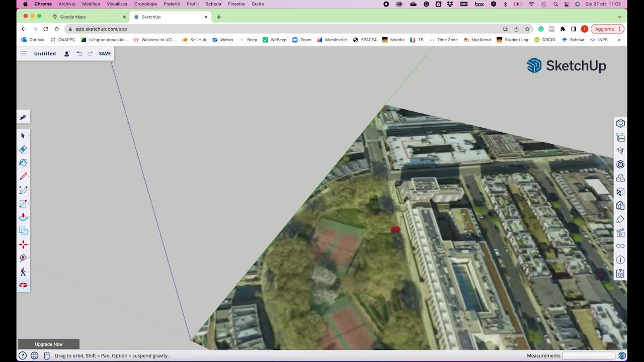Open the Moodle bookmark
This screenshot has height=362, width=644.
tap(393, 40)
